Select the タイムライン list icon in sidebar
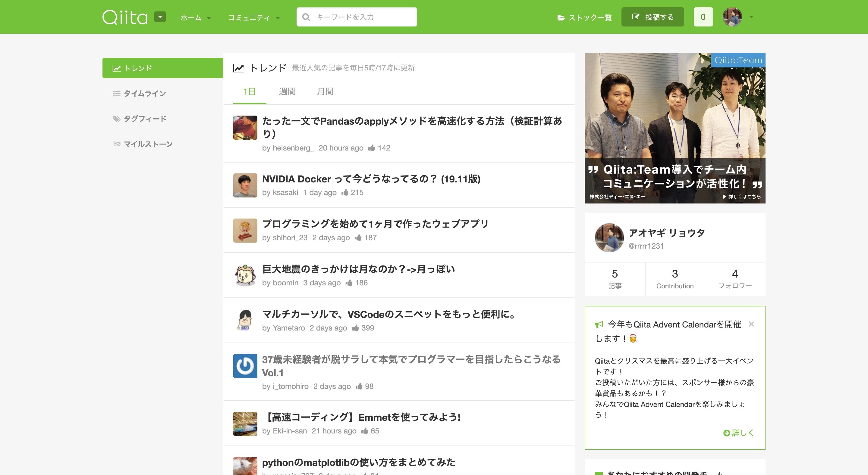This screenshot has height=475, width=868. coord(116,93)
